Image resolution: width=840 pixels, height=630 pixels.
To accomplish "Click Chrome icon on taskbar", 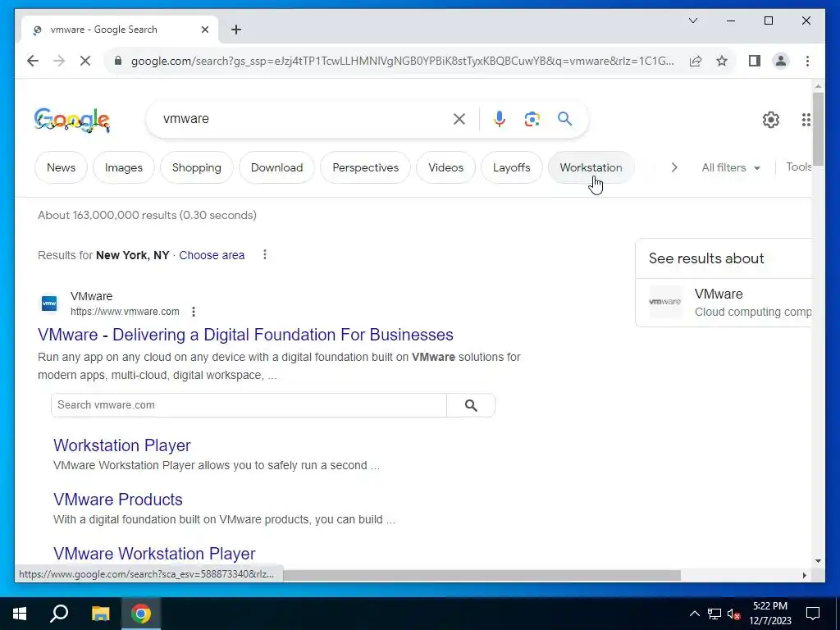I will point(141,614).
